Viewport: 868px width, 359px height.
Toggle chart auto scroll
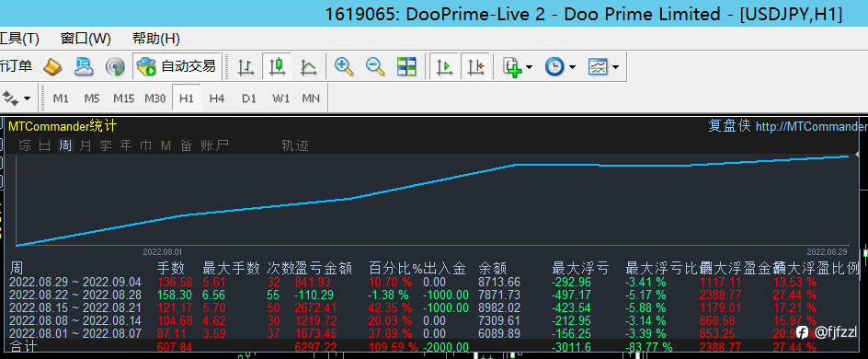pyautogui.click(x=444, y=67)
